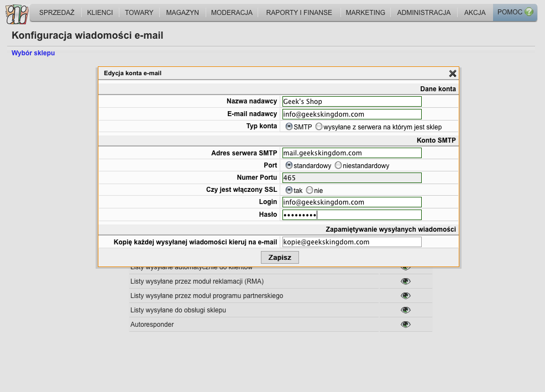The height and width of the screenshot is (392, 545).
Task: Click the green help question mark icon
Action: coord(528,12)
